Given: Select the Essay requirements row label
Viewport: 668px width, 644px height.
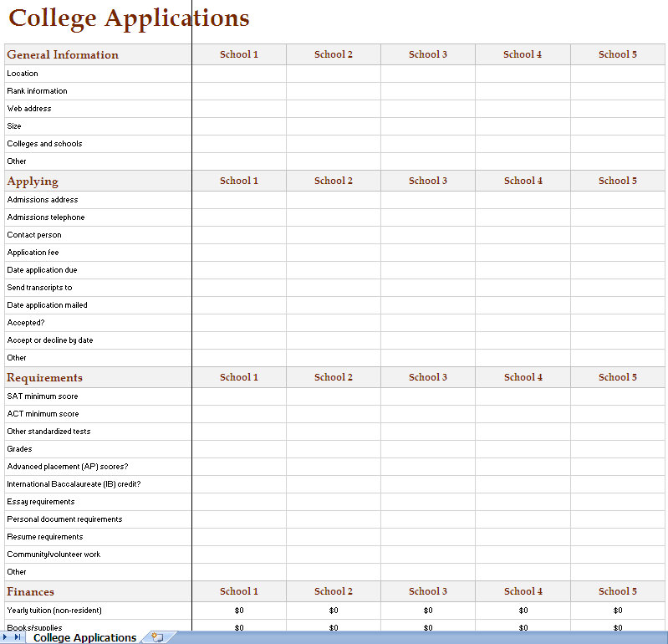Looking at the screenshot, I should point(41,502).
